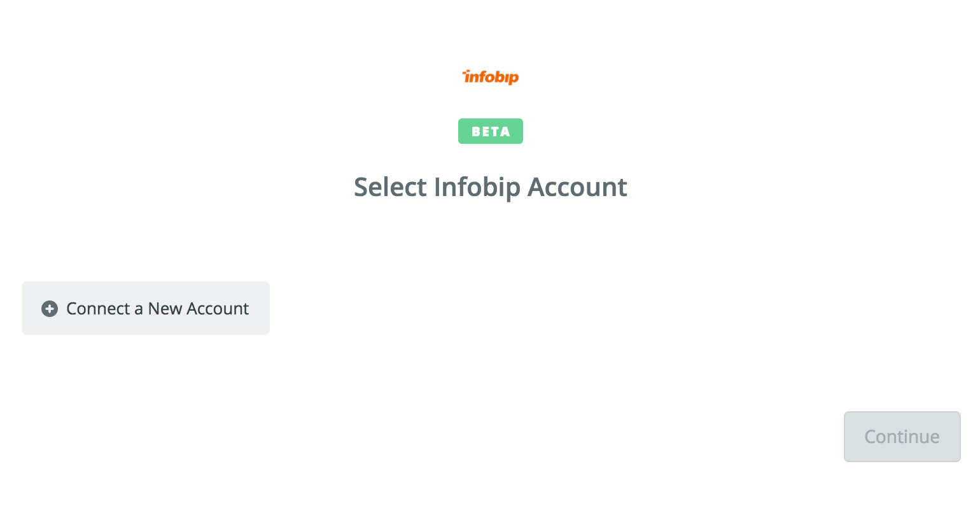Start connecting a new Infobip account
The height and width of the screenshot is (508, 980).
[x=146, y=308]
